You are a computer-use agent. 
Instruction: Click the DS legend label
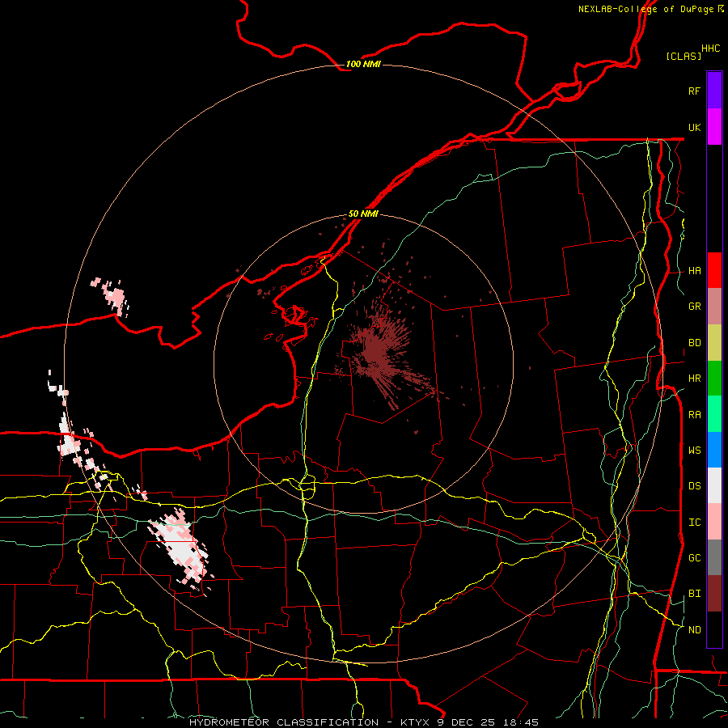tap(694, 486)
